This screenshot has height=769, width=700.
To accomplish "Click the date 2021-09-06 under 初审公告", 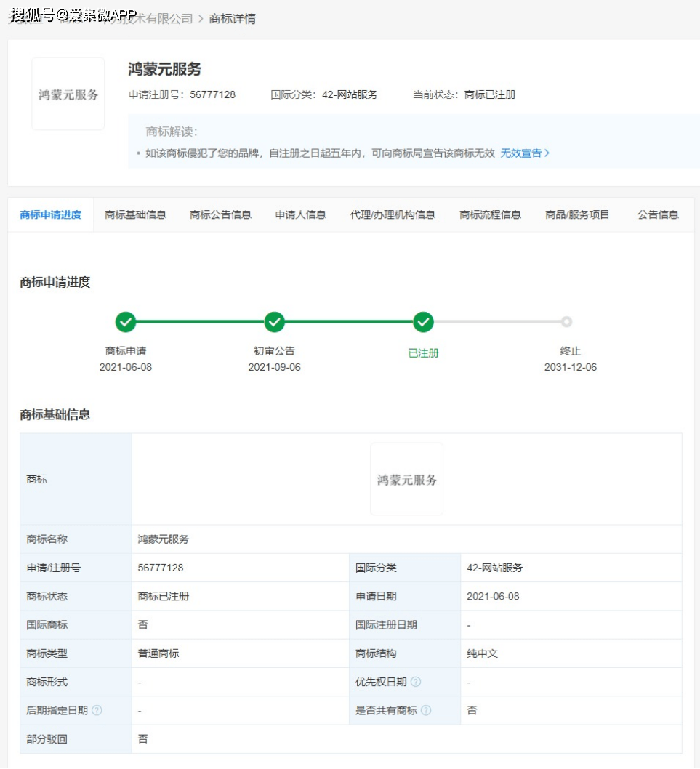I will [274, 367].
